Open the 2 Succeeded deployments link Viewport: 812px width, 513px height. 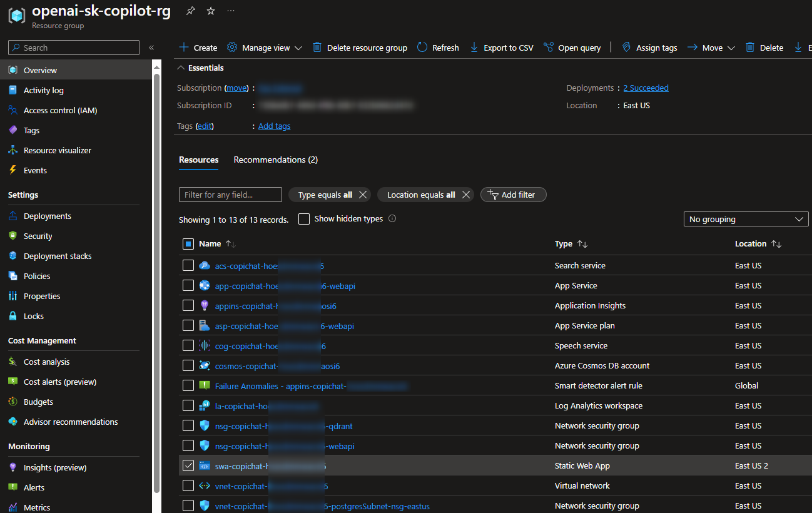pos(646,88)
